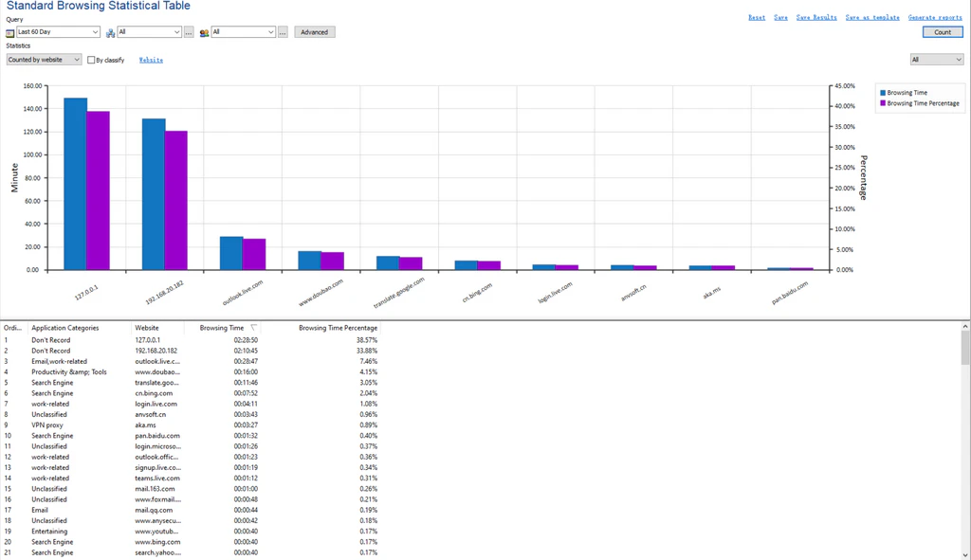971x560 pixels.
Task: Click the sort arrow in Browsing Time header
Action: tap(253, 328)
